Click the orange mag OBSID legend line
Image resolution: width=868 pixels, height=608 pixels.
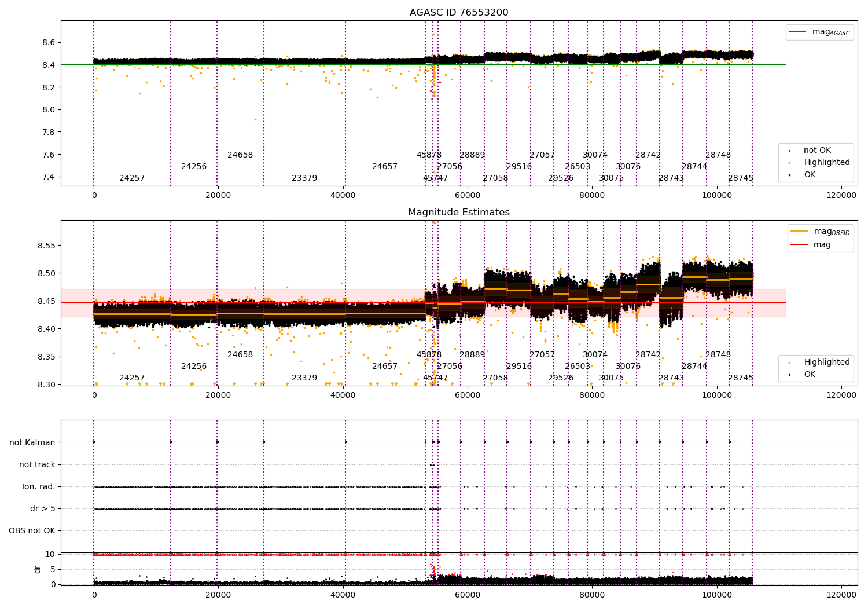point(800,232)
